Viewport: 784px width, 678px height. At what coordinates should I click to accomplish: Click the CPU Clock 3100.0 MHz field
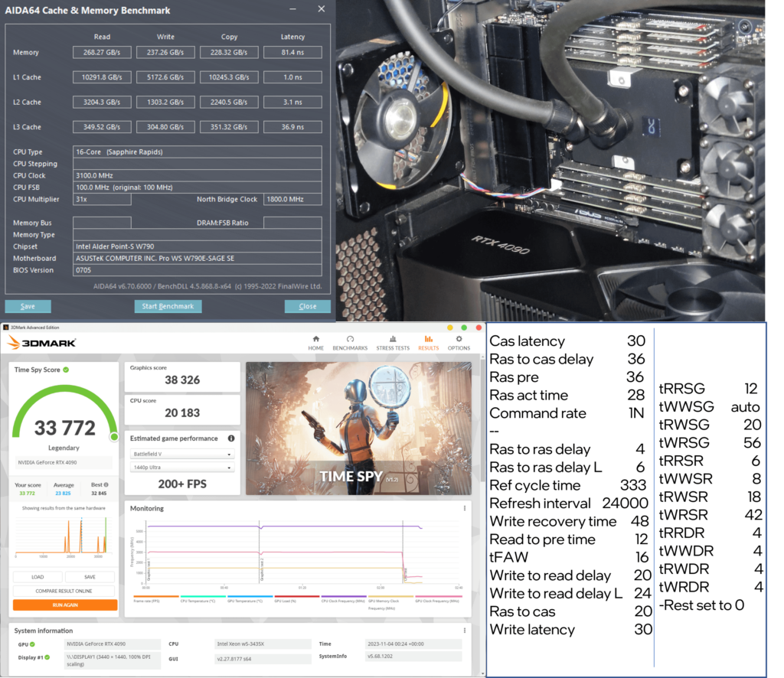click(197, 175)
